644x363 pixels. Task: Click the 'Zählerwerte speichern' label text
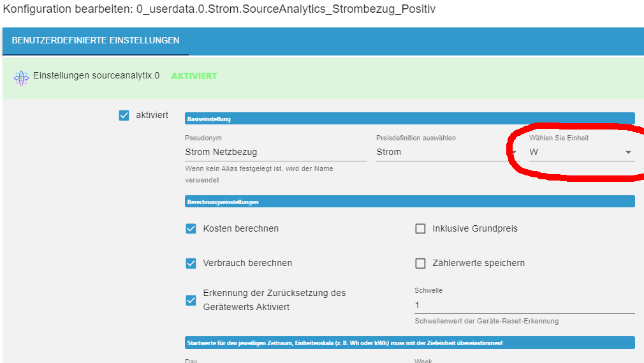click(478, 263)
